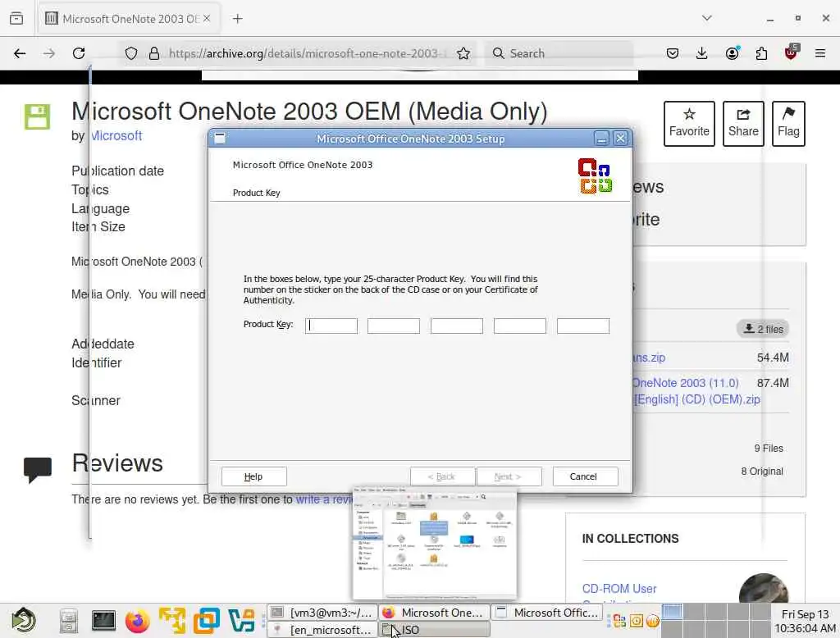
Task: Click the Favorite star button
Action: pos(689,123)
